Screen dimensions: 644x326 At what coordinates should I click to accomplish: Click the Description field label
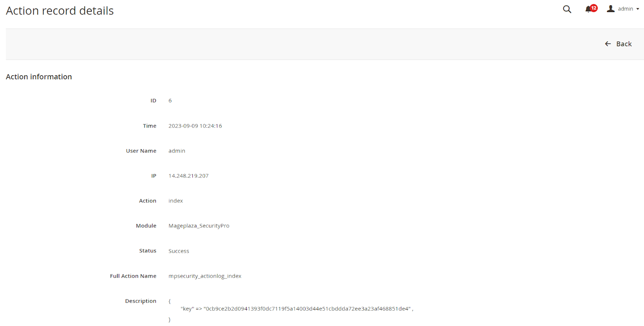[x=140, y=301]
